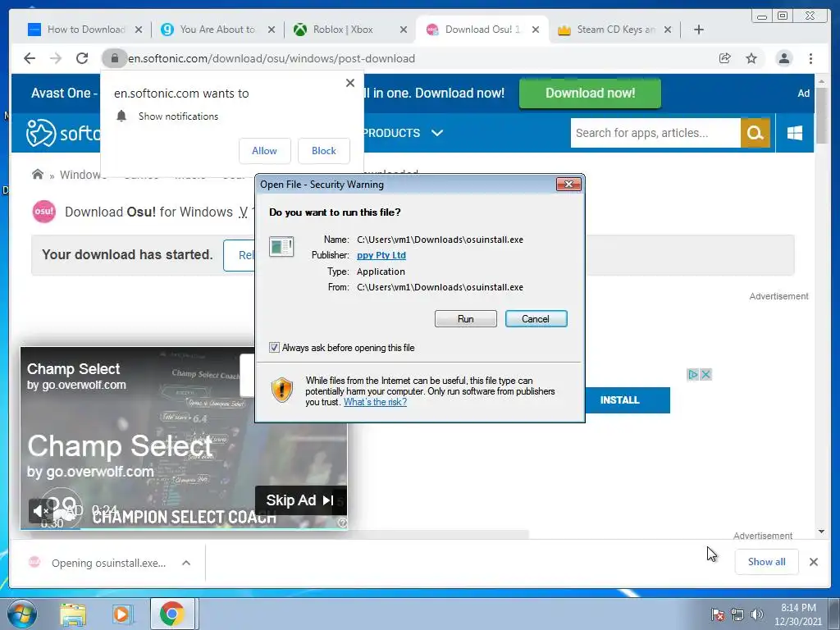The image size is (840, 630).
Task: Open a new browser tab
Action: pyautogui.click(x=699, y=30)
